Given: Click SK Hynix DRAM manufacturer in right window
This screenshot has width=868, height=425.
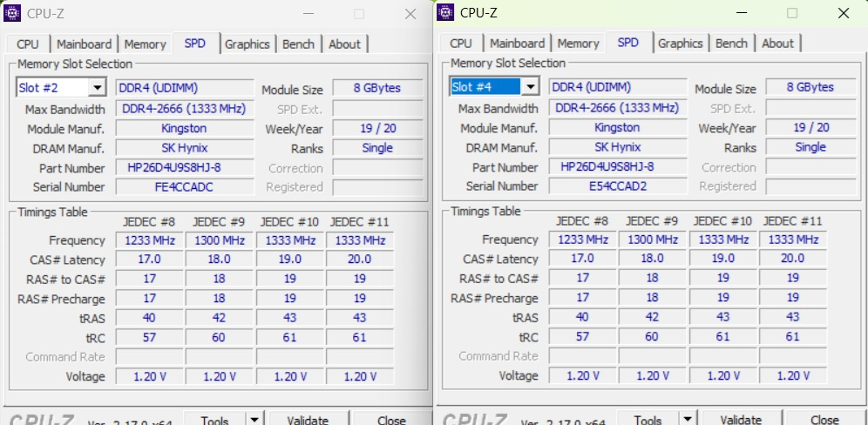Looking at the screenshot, I should click(618, 146).
